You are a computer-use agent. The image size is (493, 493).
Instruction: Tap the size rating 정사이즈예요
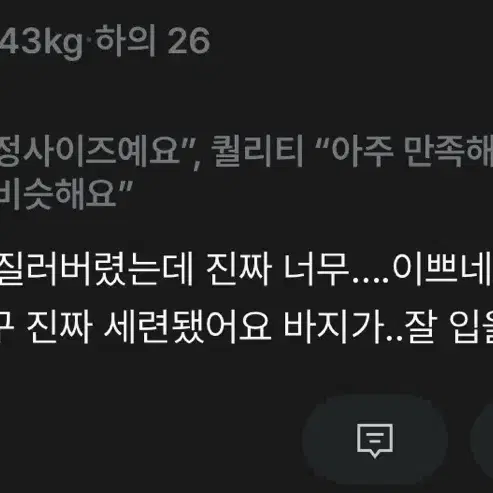click(x=88, y=151)
